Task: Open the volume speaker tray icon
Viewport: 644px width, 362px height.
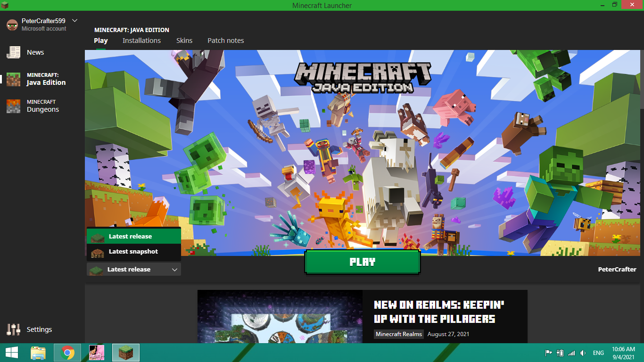Action: (583, 353)
